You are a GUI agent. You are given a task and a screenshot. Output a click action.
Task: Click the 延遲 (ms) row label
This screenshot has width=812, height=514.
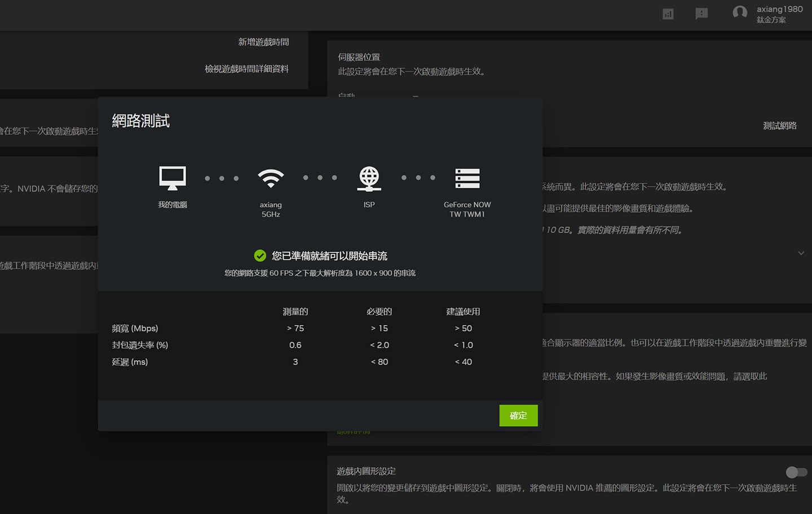tap(130, 362)
